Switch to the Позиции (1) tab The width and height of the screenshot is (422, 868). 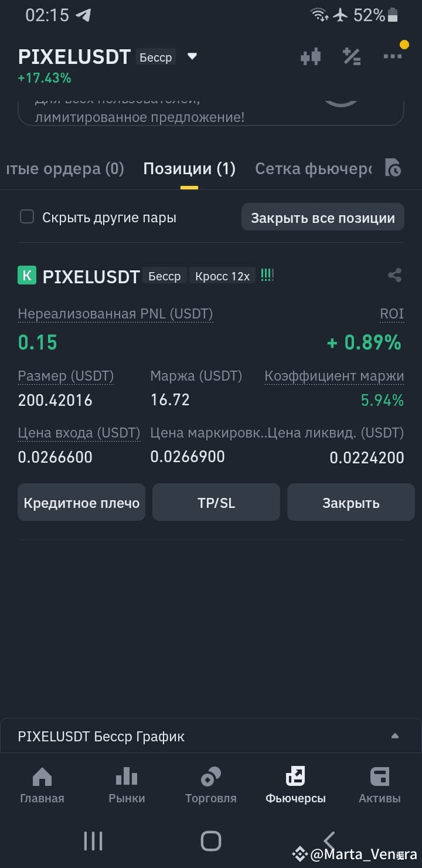pos(189,169)
